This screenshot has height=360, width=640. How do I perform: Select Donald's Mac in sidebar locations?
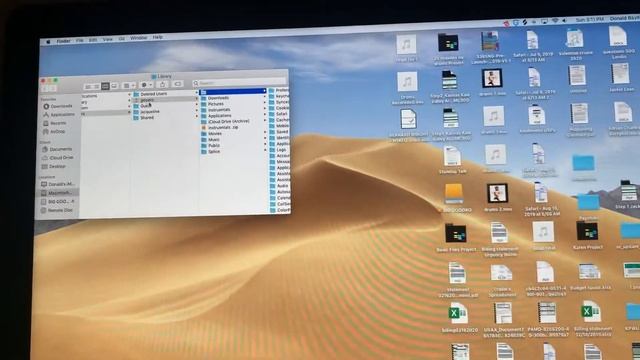[x=57, y=184]
